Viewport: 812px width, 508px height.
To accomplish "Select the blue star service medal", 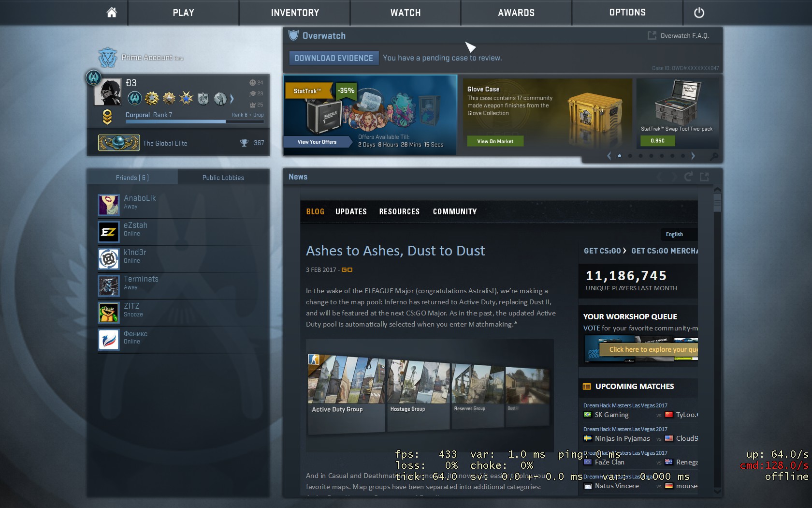I will 186,99.
